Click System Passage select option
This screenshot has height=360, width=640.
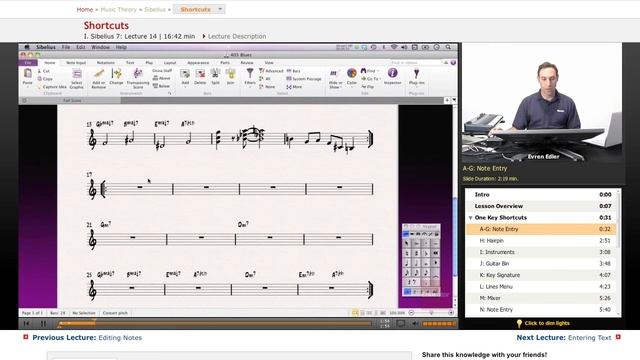[304, 79]
